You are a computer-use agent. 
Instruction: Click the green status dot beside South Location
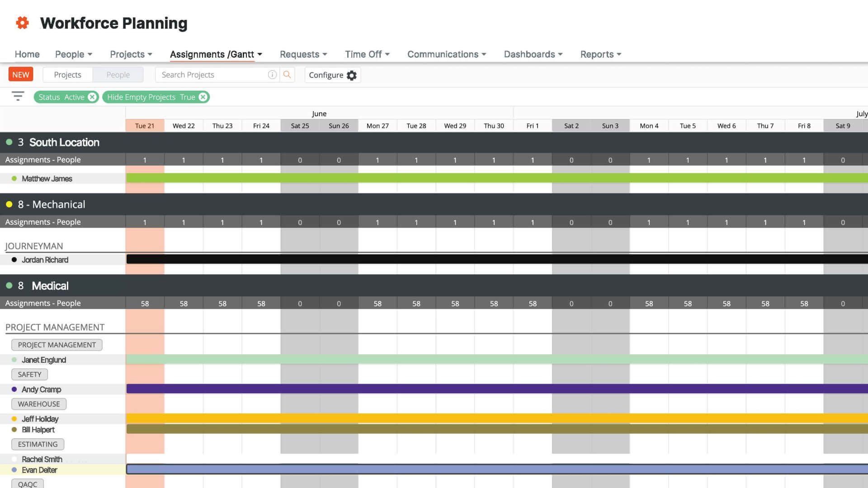pos(9,142)
